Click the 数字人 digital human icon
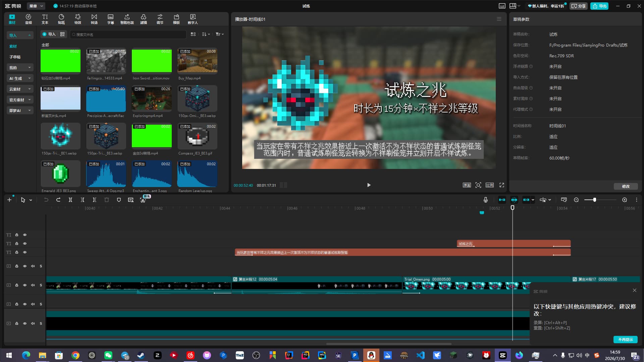Viewport: 644px width, 362px height. click(x=193, y=19)
